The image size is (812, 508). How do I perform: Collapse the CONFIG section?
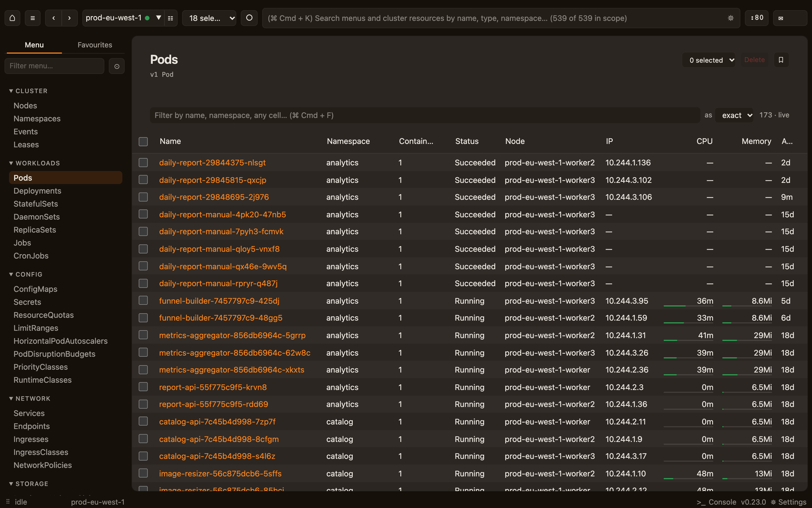26,275
